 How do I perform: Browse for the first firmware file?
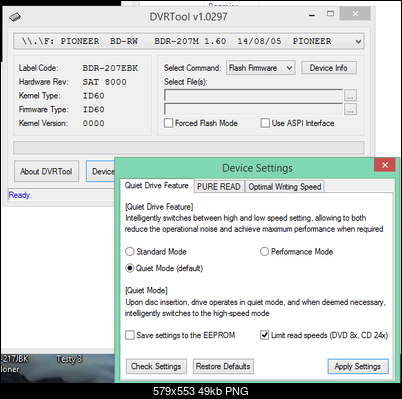350,95
